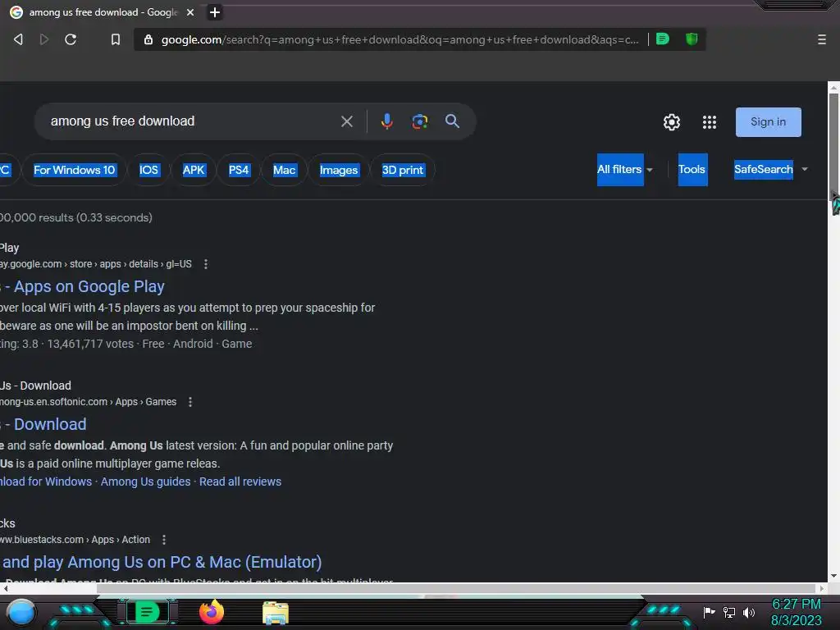Screen dimensions: 840x630
Task: Switch to the 'Images' filter chip
Action: click(x=339, y=170)
